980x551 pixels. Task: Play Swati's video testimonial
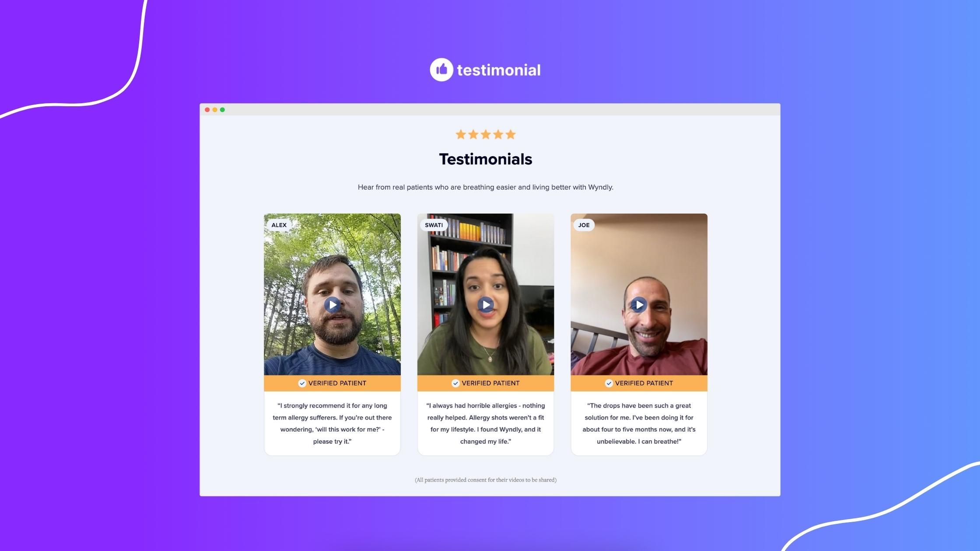(485, 304)
